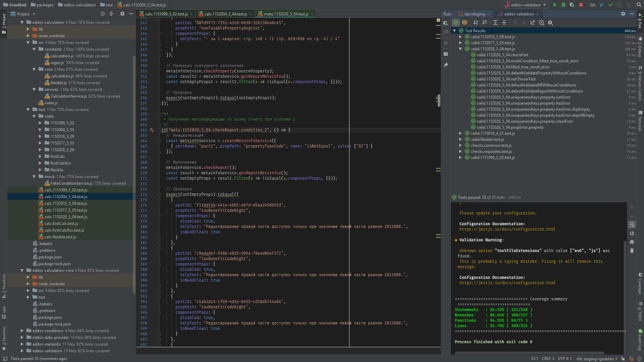Viewport: 644px width, 362px height.
Task: Sort test results alphabetically
Action: click(476, 22)
